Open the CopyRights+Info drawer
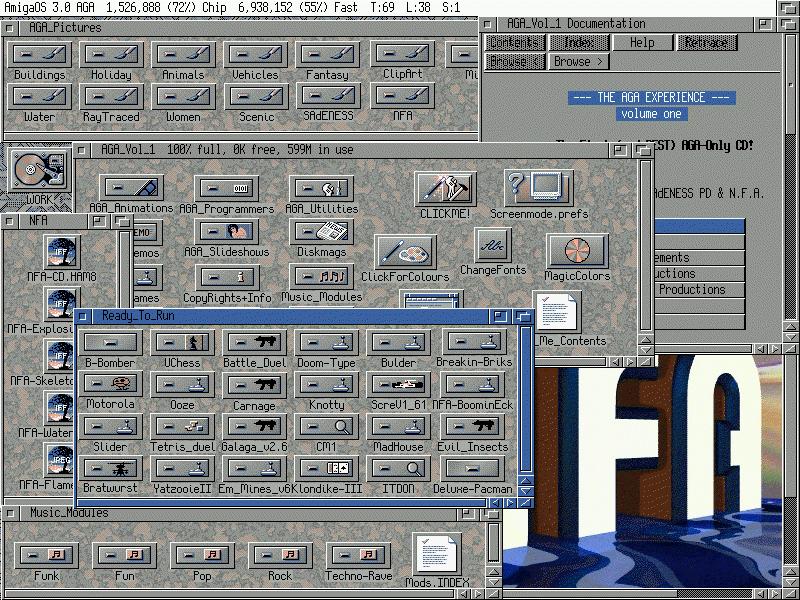This screenshot has width=800, height=600. (227, 278)
